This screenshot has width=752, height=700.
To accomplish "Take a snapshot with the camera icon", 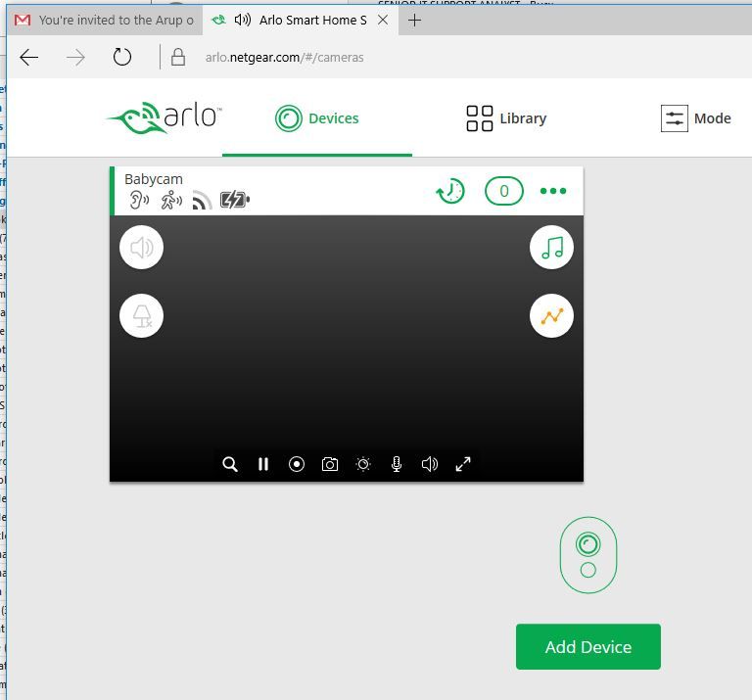I will [330, 464].
